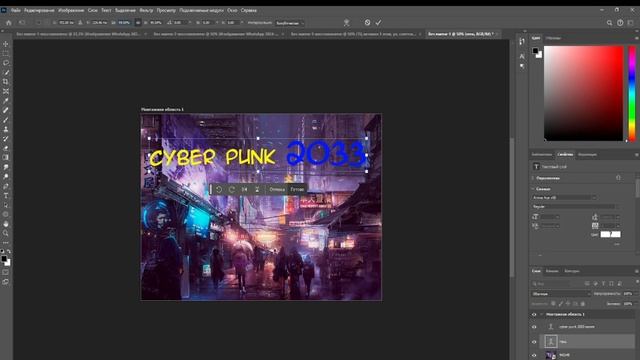Toggle the text layer filter icon
The width and height of the screenshot is (640, 360).
604,283
